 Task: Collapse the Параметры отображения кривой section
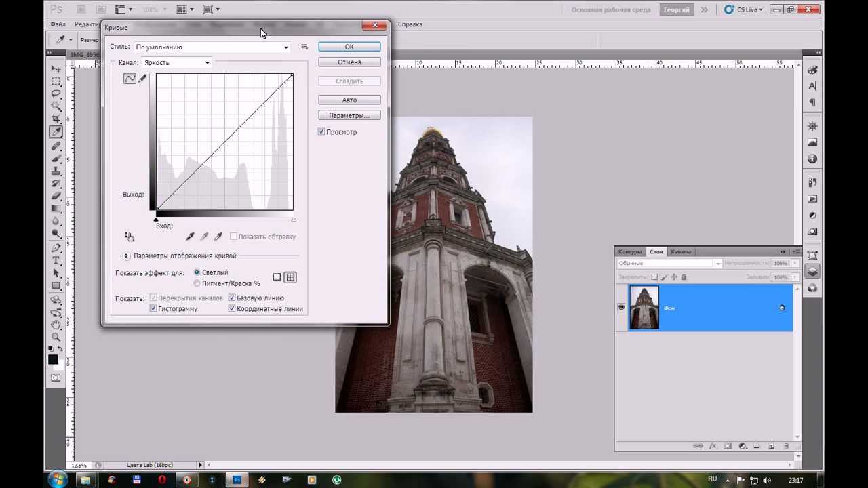[x=126, y=256]
